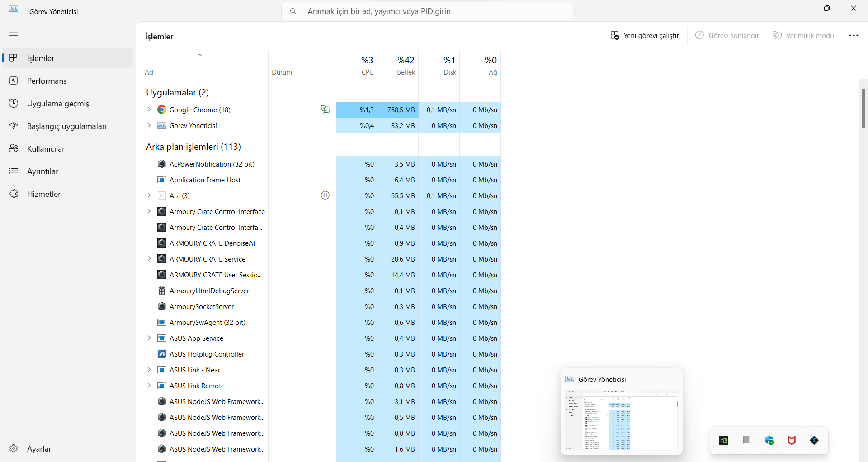Click the ASUS Hotplug Controller icon
The height and width of the screenshot is (462, 868).
(161, 354)
